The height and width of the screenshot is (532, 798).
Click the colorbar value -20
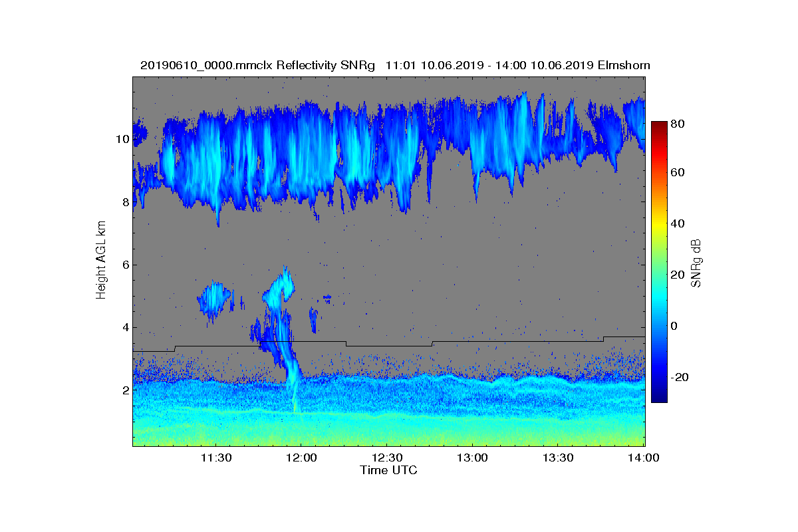(x=680, y=377)
